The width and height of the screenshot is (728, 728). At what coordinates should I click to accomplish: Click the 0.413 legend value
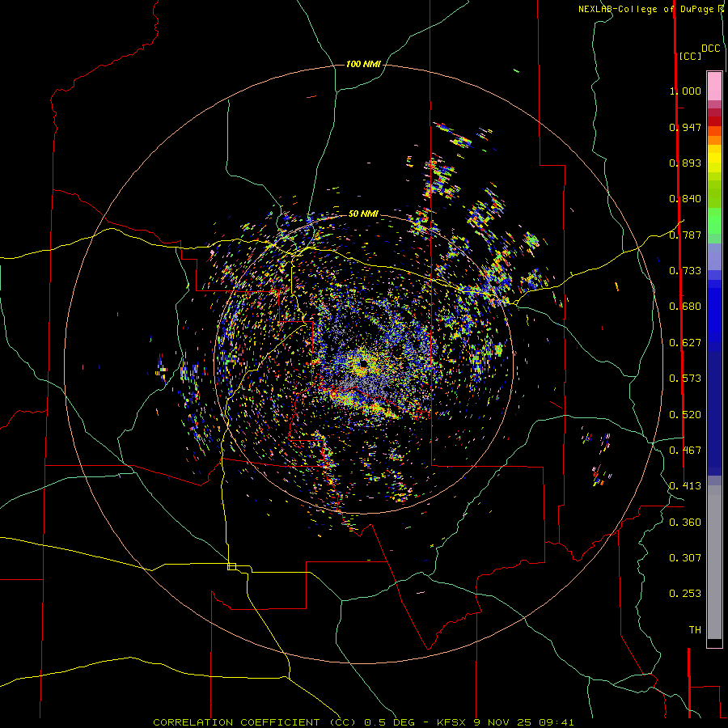coord(685,486)
